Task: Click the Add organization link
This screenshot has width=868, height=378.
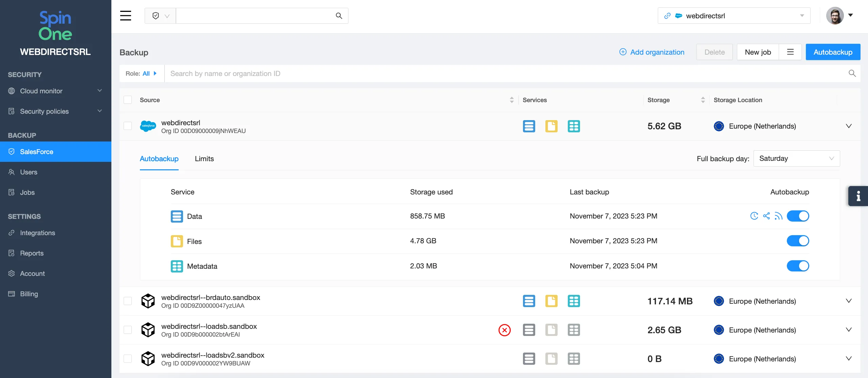Action: pos(652,52)
